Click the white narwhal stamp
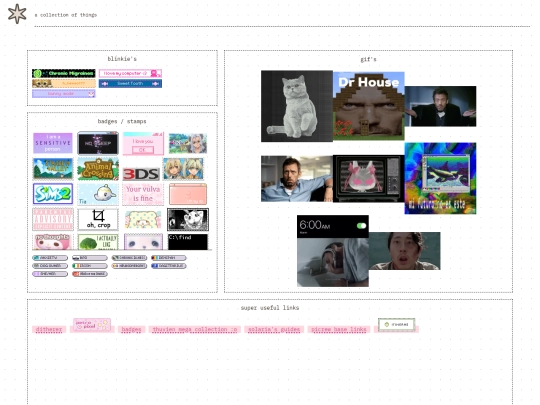Screen dimensions: 540x405 (98, 194)
